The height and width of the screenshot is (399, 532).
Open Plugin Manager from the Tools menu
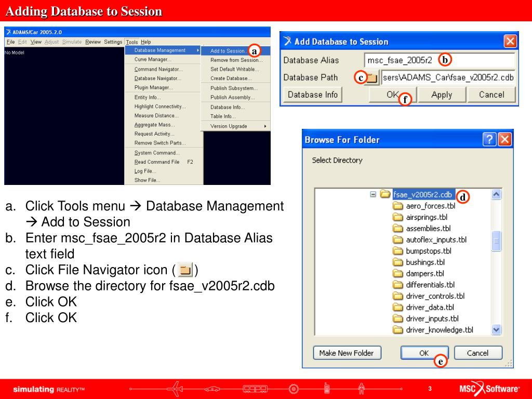tap(164, 87)
